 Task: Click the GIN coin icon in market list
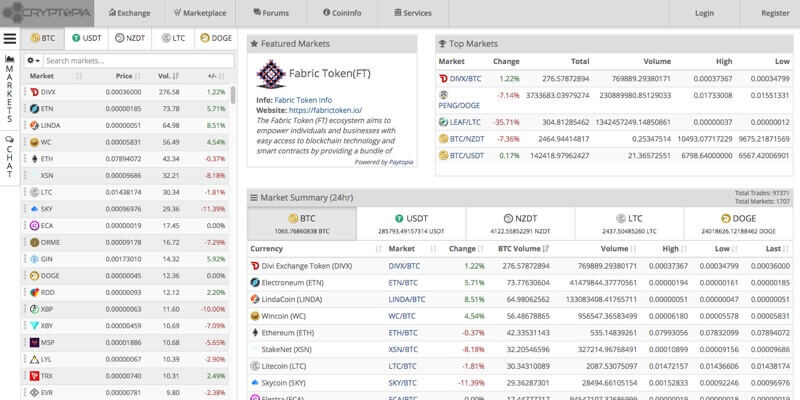34,259
